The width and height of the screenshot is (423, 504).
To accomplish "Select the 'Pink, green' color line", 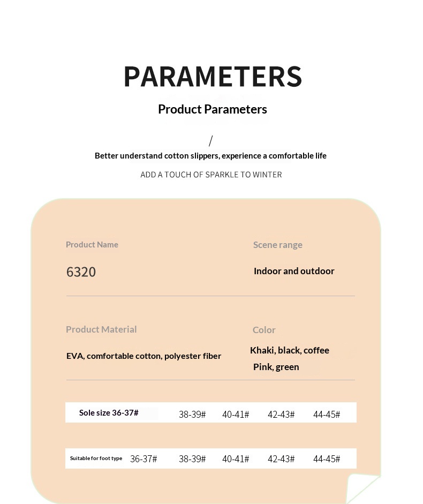I will pyautogui.click(x=276, y=367).
